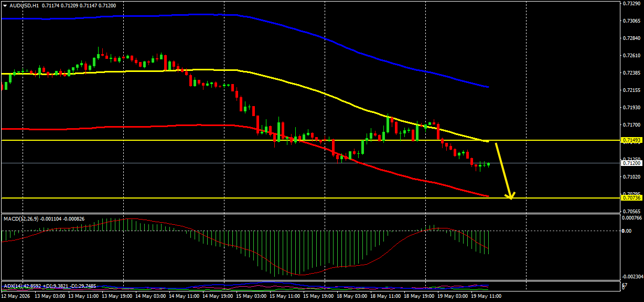Viewport: 644px width, 302px height.
Task: Click the 0.70565 price scale value
Action: 631,211
